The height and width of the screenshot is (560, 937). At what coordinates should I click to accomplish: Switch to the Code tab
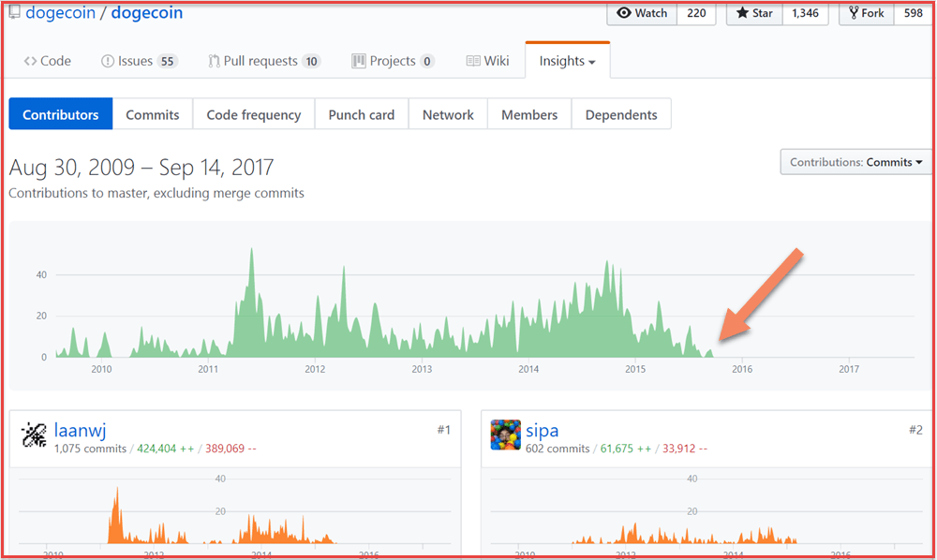47,61
